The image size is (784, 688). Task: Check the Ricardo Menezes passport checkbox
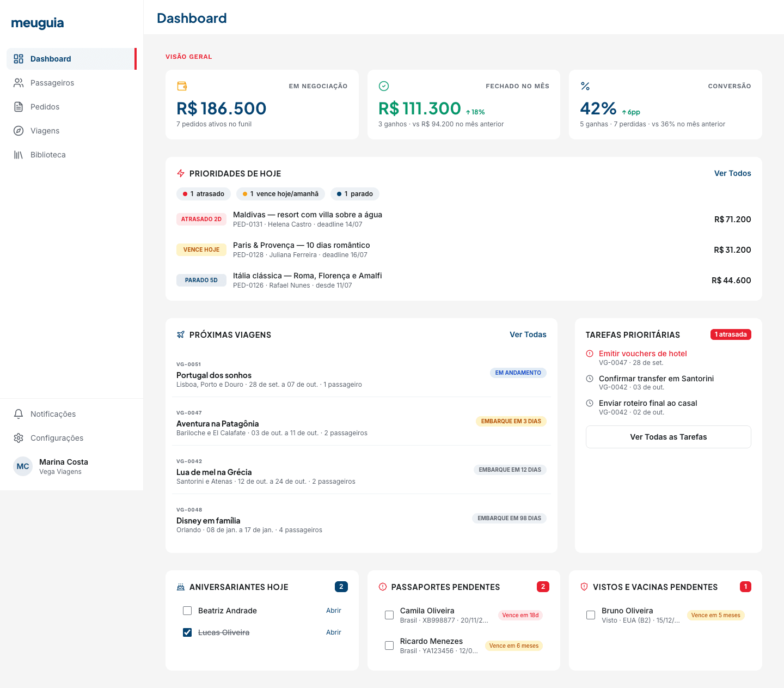click(x=389, y=646)
